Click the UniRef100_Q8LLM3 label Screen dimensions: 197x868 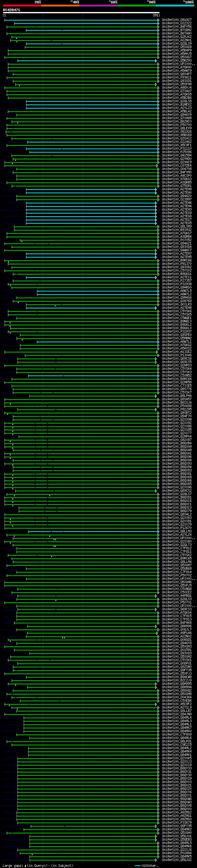coord(177,531)
